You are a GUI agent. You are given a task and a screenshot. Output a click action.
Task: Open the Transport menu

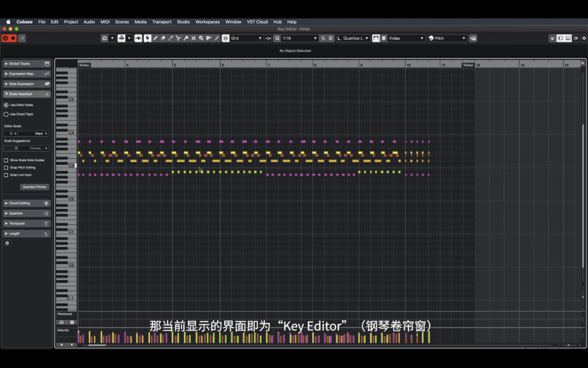[162, 22]
